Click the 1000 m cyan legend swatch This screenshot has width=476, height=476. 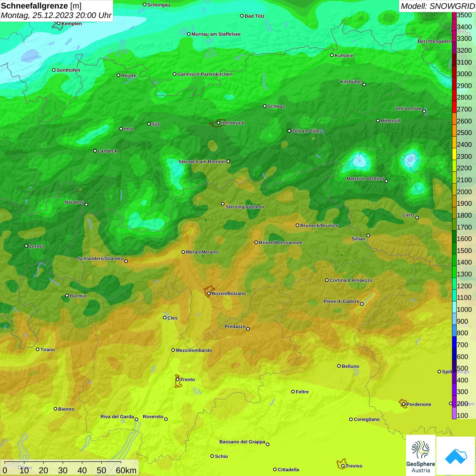pos(454,307)
